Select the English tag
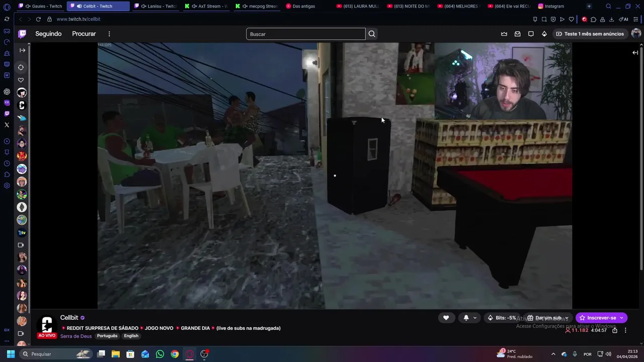Image resolution: width=644 pixels, height=362 pixels. (131, 336)
